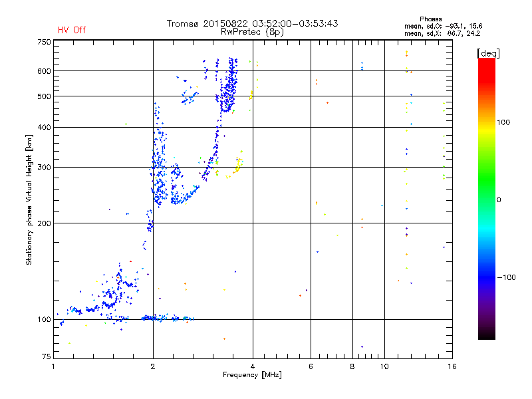This screenshot has width=532, height=399.
Task: Click the x-axis label '6'
Action: (311, 366)
